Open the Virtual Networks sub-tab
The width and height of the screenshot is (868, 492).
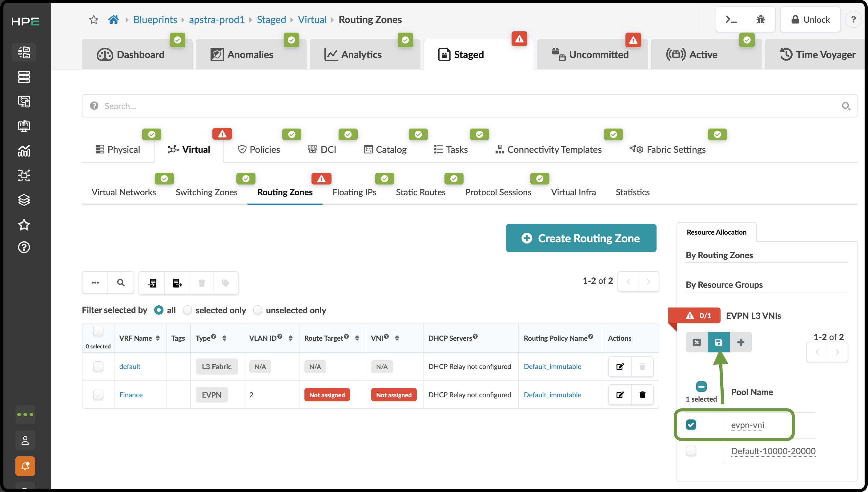(x=124, y=192)
